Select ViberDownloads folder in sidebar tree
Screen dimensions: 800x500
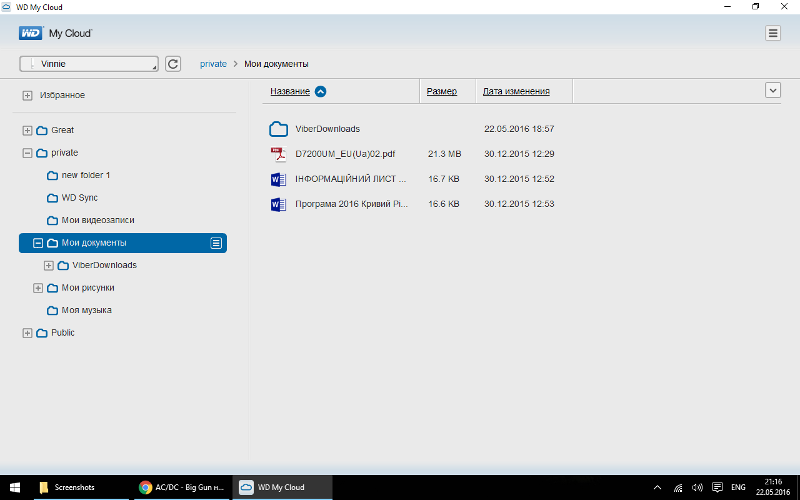pos(105,265)
